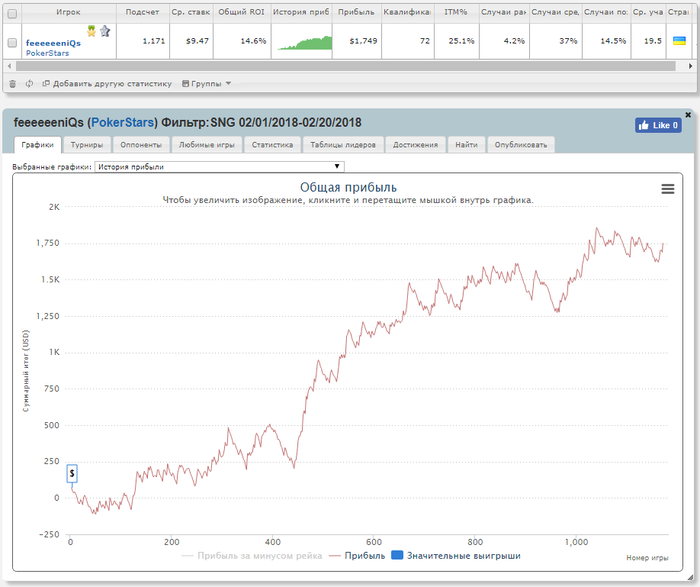This screenshot has height=587, width=700.
Task: Click the 'Общая прибыль' chart title
Action: [x=348, y=187]
